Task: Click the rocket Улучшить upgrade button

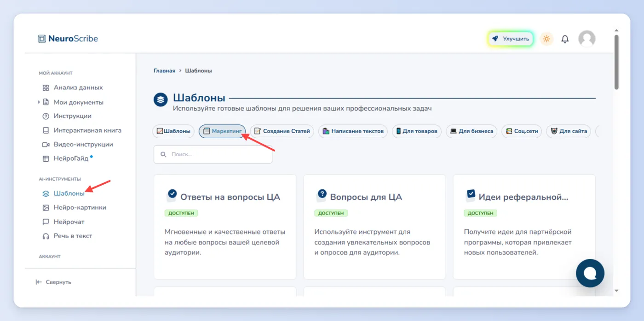Action: point(511,39)
